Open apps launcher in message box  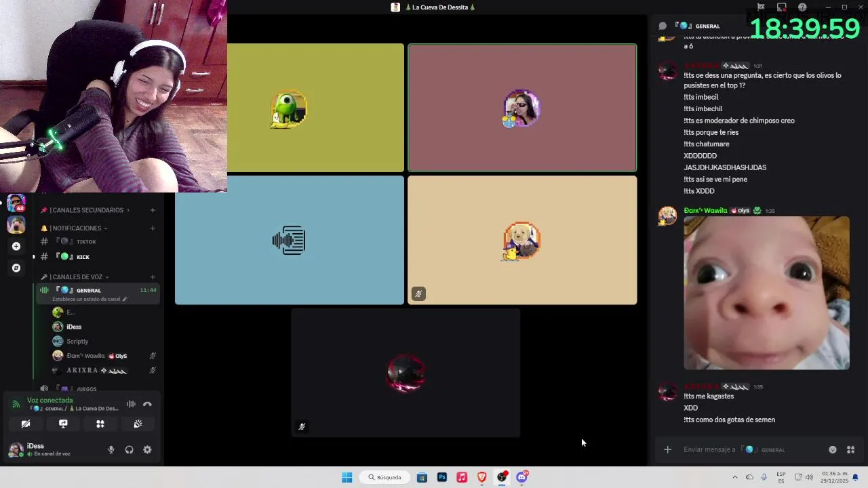click(x=850, y=449)
